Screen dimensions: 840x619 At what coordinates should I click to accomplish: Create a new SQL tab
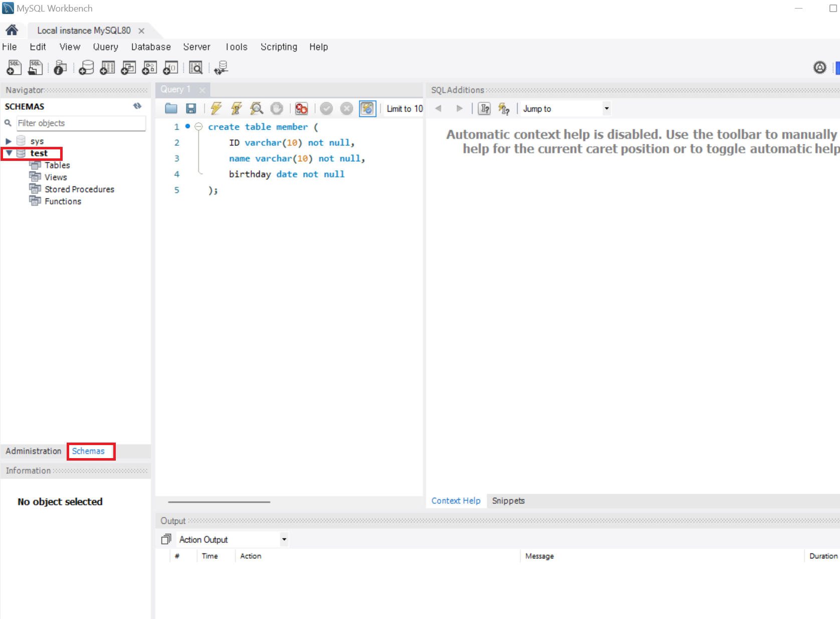pyautogui.click(x=14, y=67)
